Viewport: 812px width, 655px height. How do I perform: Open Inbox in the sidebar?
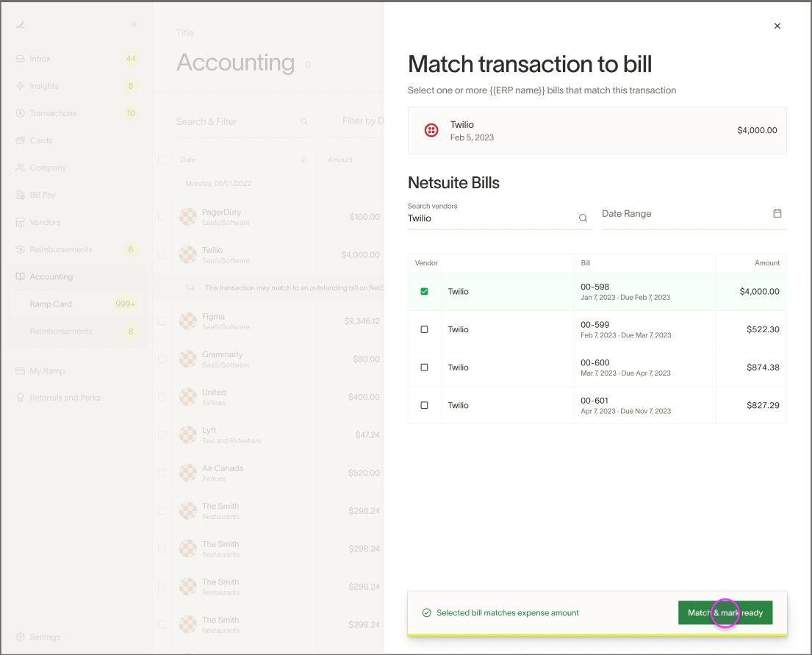(x=76, y=59)
